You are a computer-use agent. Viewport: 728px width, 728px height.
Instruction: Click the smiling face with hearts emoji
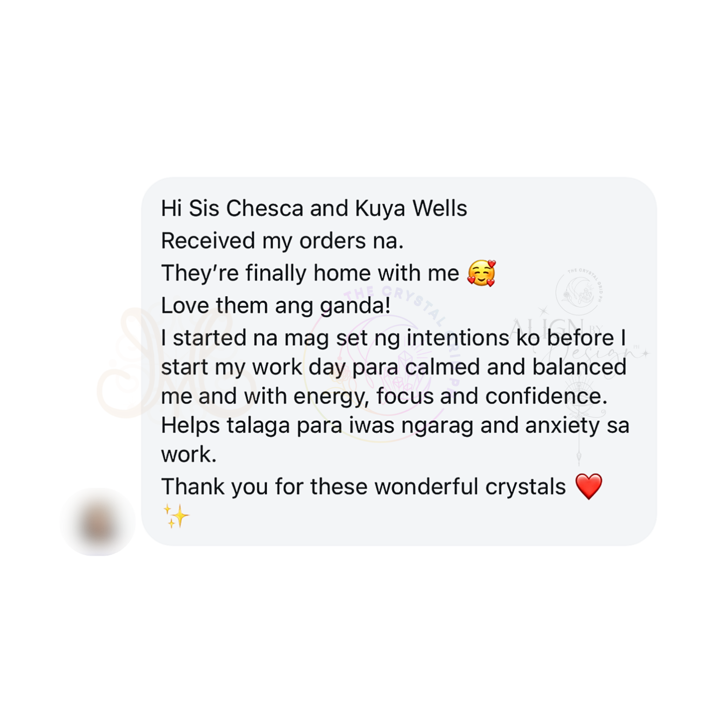pos(482,273)
